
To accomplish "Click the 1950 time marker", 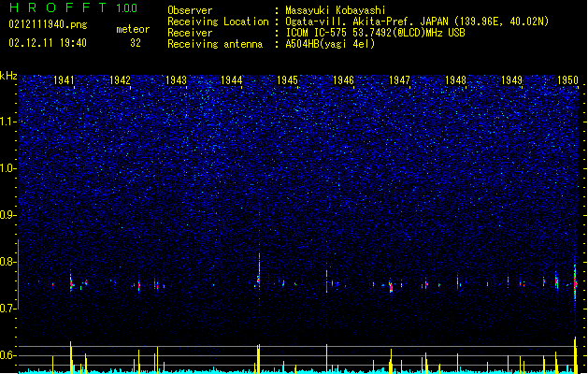I will tap(567, 79).
